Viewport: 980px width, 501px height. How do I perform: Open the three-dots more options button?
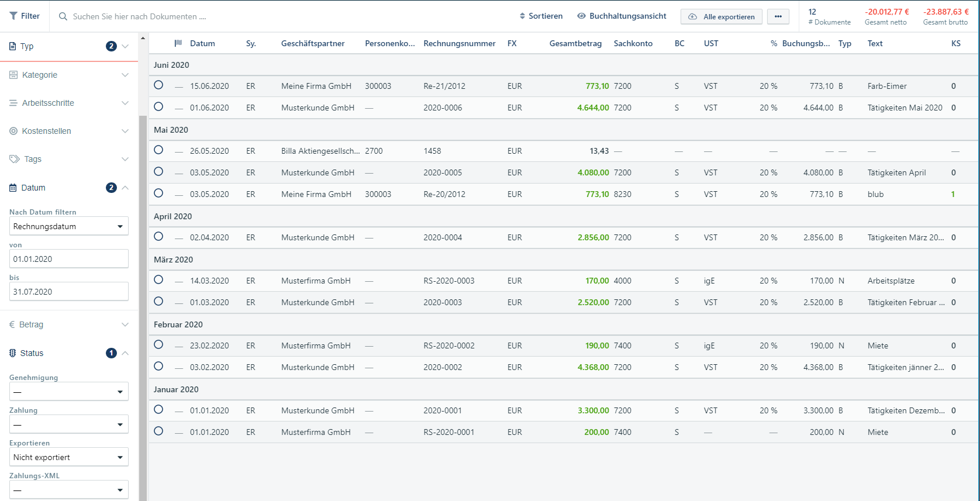(778, 16)
